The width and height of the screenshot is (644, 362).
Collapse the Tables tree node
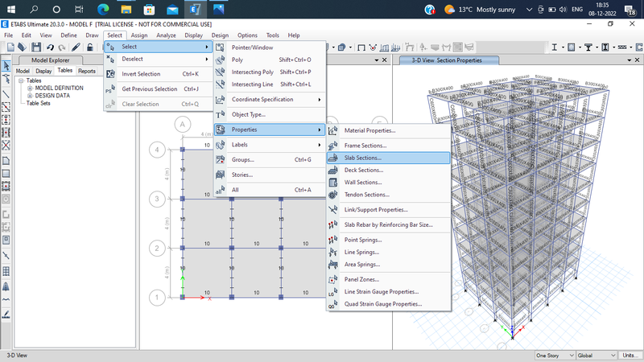coord(21,81)
